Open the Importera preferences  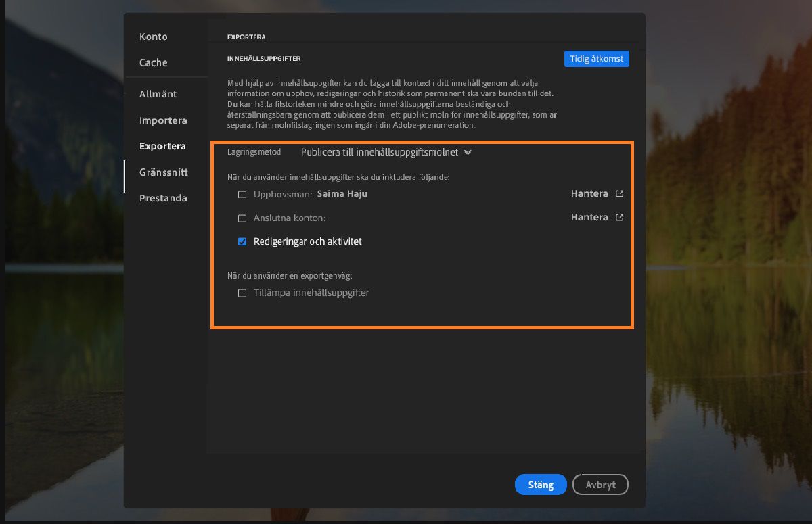[x=162, y=120]
